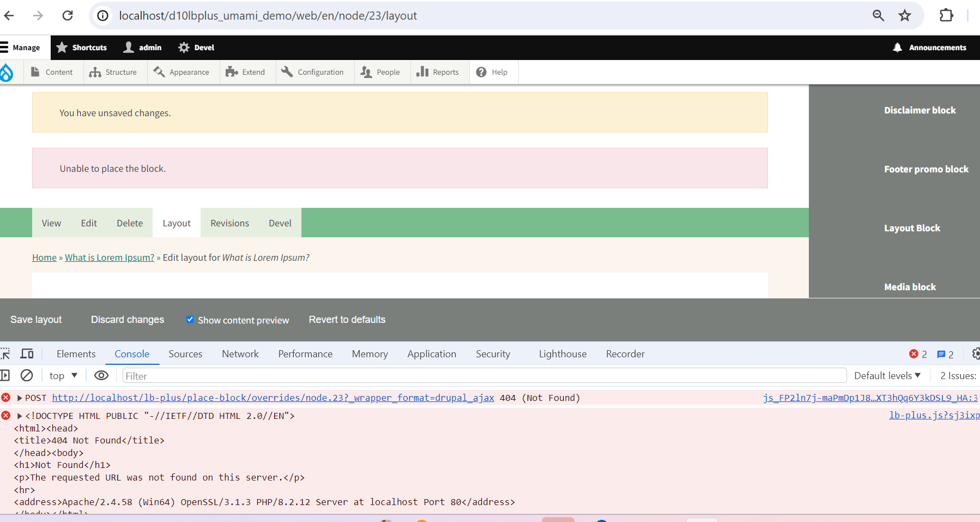
Task: Open the console sidebar panel
Action: (5, 375)
